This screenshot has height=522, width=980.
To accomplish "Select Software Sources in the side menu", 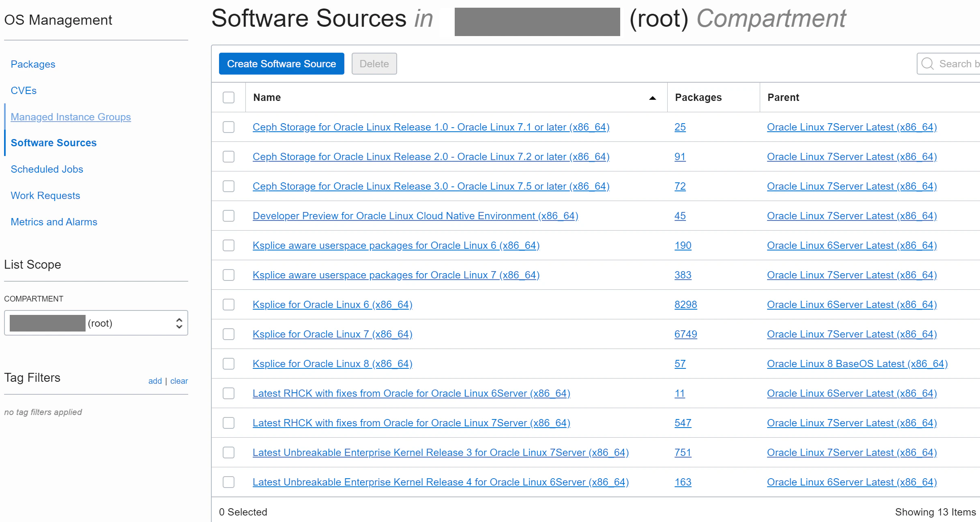I will click(x=54, y=143).
